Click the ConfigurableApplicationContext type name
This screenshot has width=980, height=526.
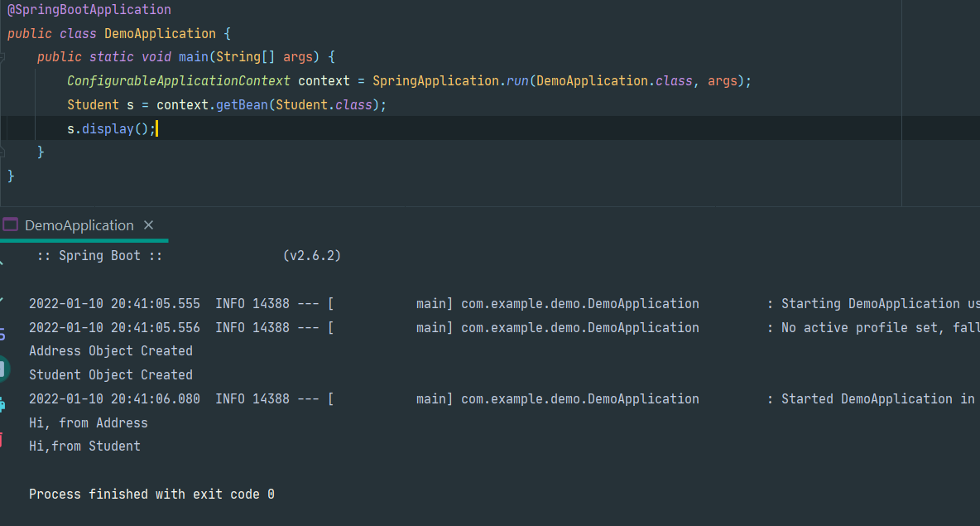179,81
